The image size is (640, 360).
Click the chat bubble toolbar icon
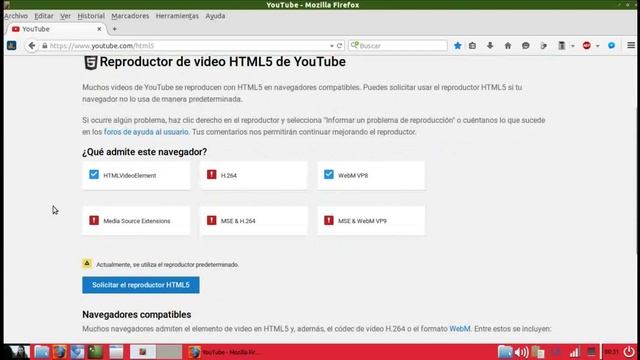point(525,46)
